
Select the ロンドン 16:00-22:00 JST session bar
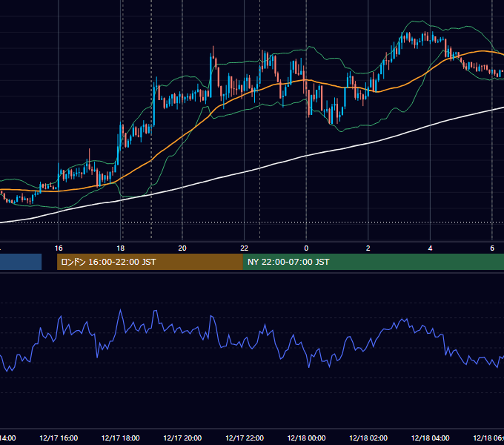150,262
